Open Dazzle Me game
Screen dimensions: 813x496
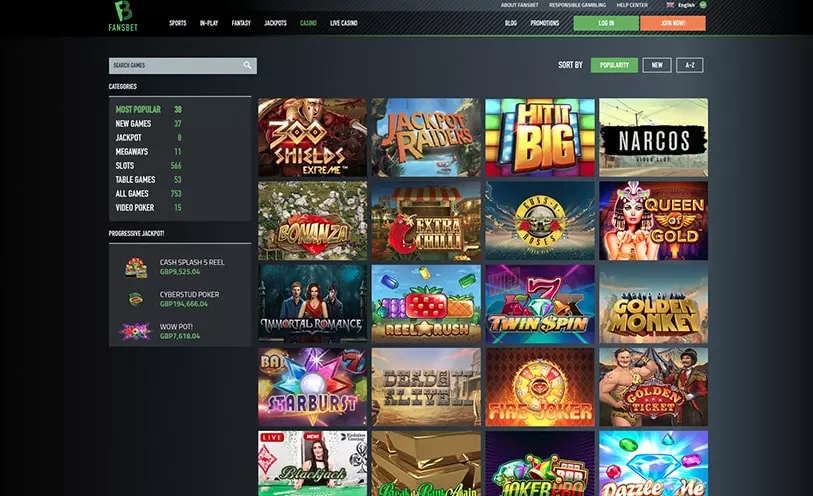click(653, 463)
